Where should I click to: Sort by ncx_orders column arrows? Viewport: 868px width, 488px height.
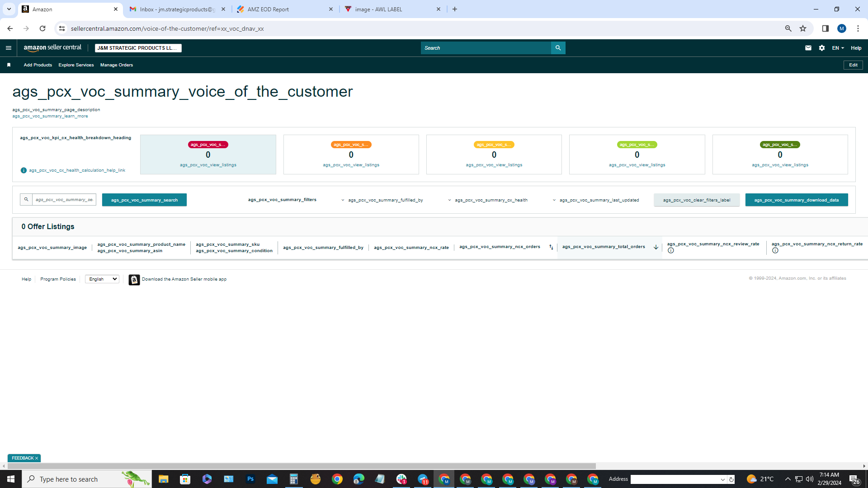click(551, 247)
